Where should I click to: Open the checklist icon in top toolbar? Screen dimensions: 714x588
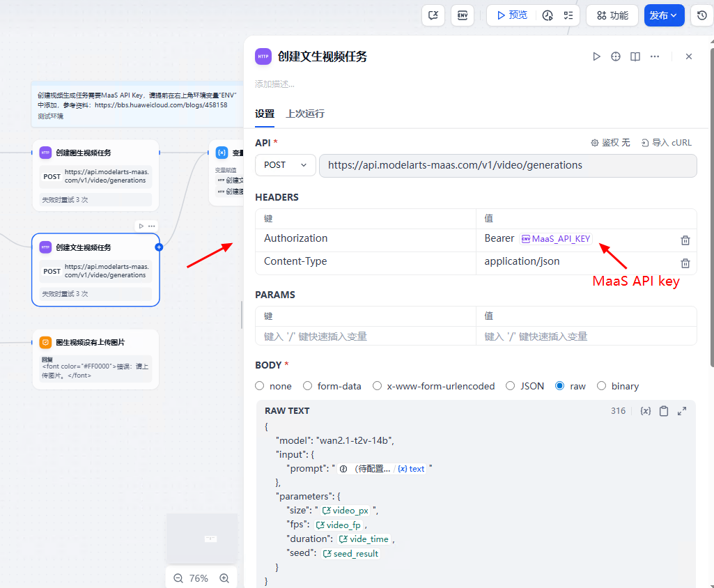point(568,15)
